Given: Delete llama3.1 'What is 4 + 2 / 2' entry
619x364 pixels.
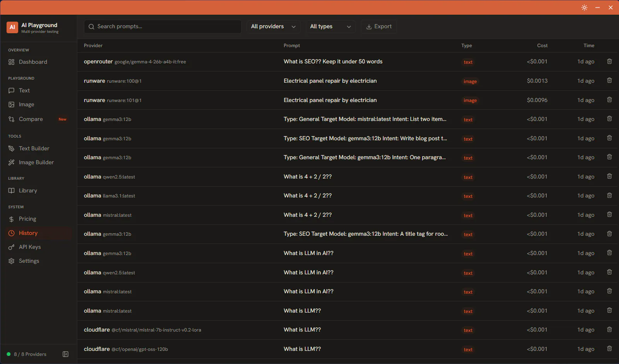Looking at the screenshot, I should click(x=609, y=196).
